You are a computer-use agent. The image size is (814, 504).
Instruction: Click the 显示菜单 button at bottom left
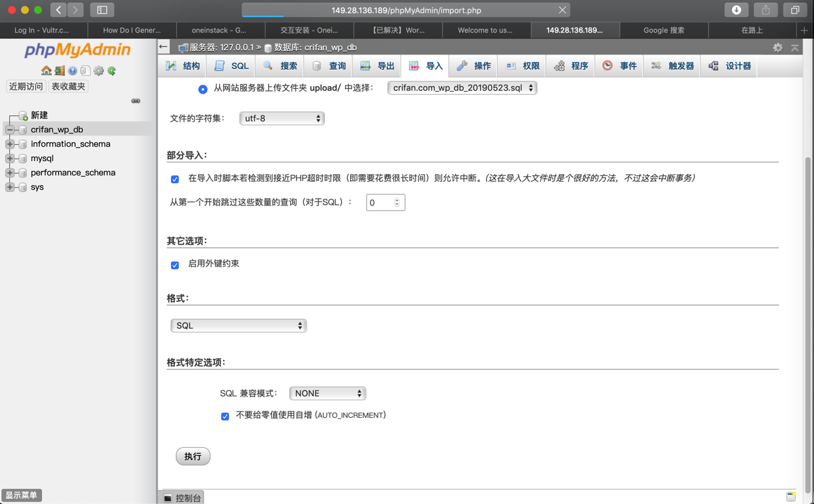click(22, 496)
